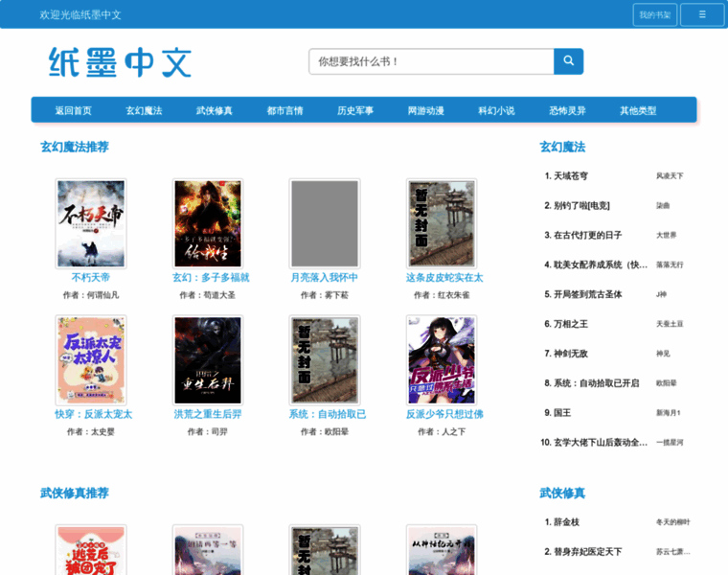Viewport: 728px width, 575px height.
Task: Open the 玄幻：多子多福 book cover
Action: pos(208,223)
